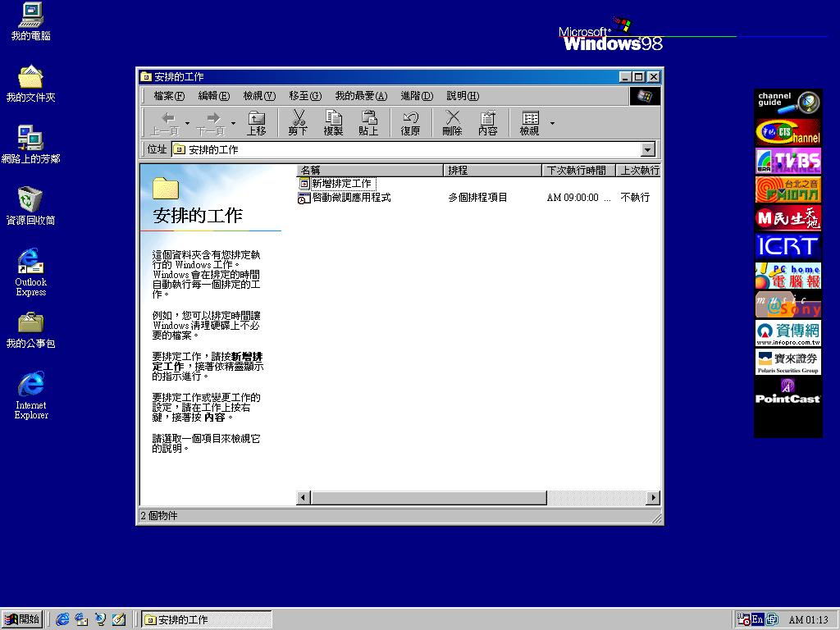
Task: Click the 我的電腦 desktop icon
Action: [30, 22]
